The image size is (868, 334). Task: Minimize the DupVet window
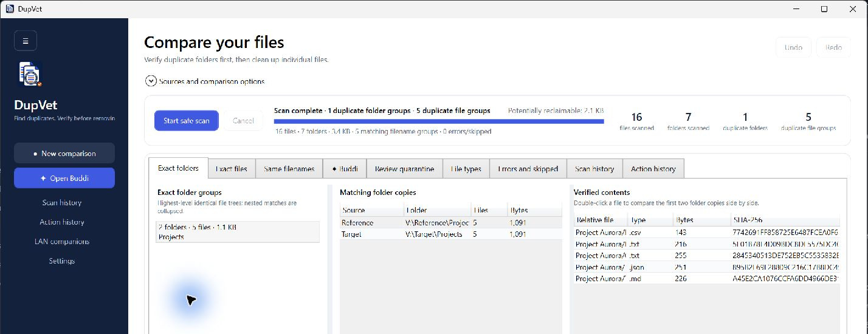click(797, 9)
